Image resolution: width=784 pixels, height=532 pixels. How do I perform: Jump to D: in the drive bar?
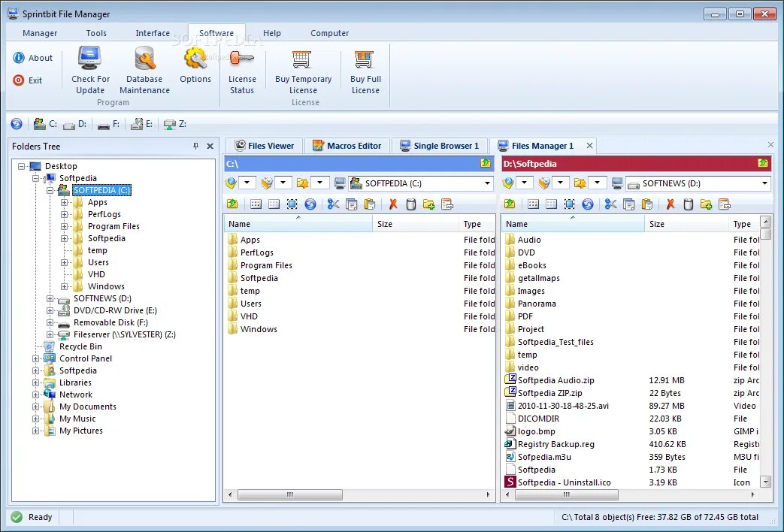pyautogui.click(x=74, y=124)
